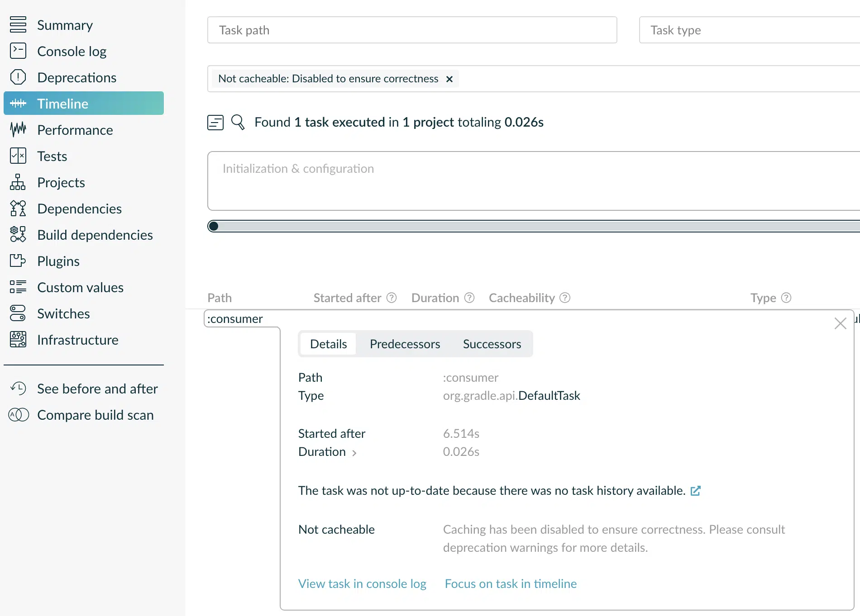This screenshot has height=616, width=860.
Task: Switch to the Details tab
Action: [x=328, y=344]
